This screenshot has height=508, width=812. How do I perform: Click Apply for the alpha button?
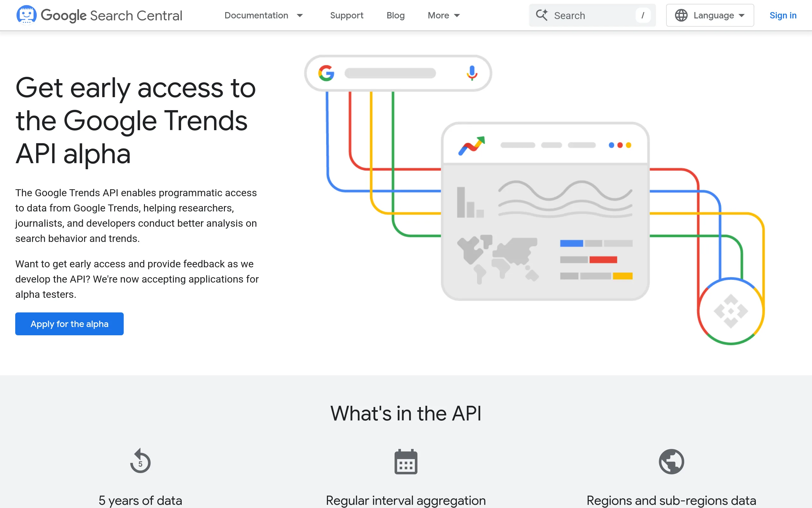(x=69, y=324)
